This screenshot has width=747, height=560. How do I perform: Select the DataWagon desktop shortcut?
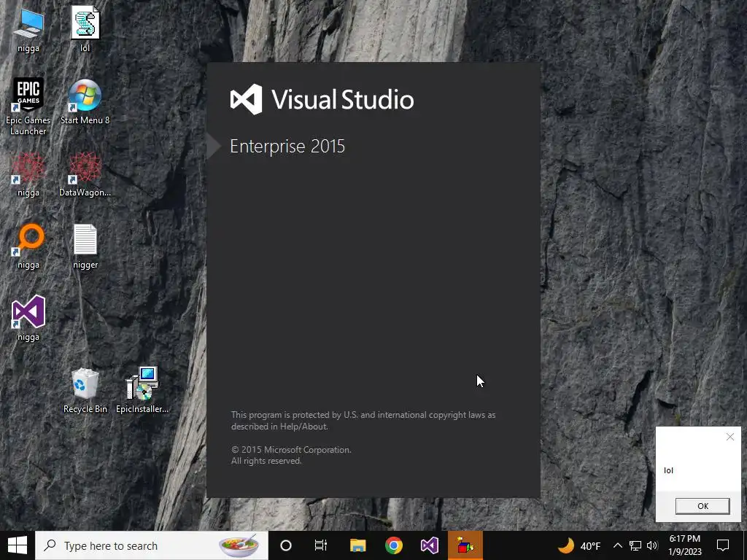[85, 174]
